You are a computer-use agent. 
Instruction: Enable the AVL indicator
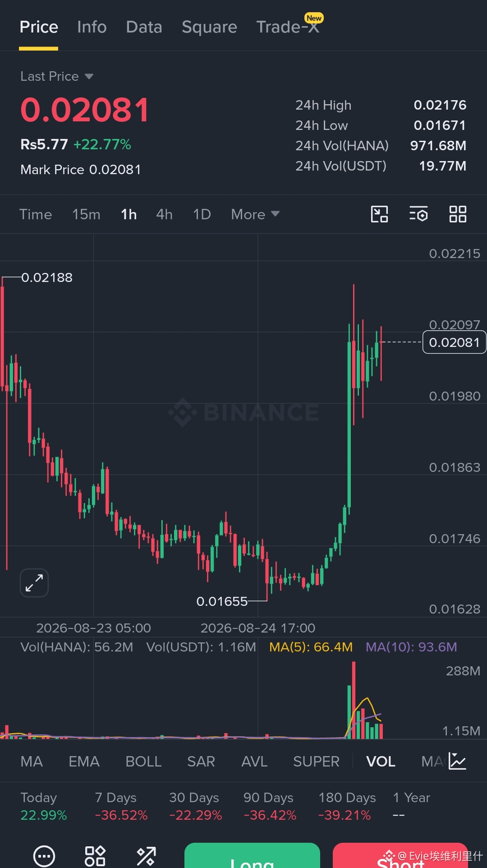(254, 762)
